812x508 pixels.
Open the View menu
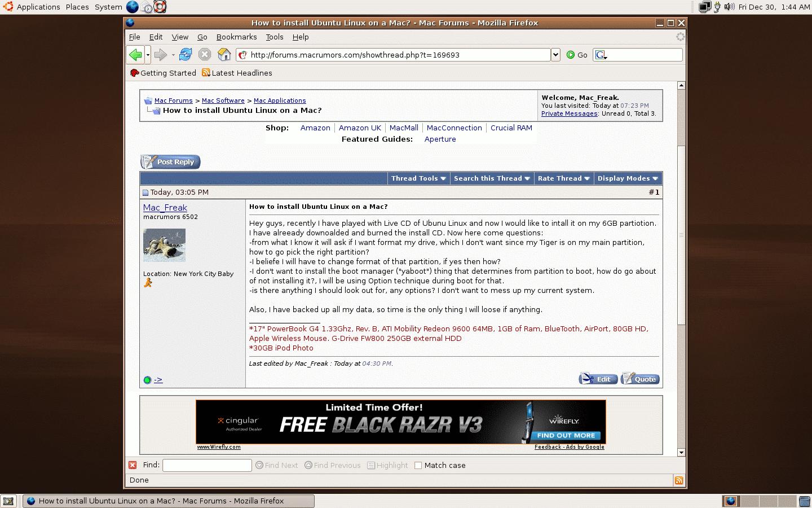(x=180, y=37)
